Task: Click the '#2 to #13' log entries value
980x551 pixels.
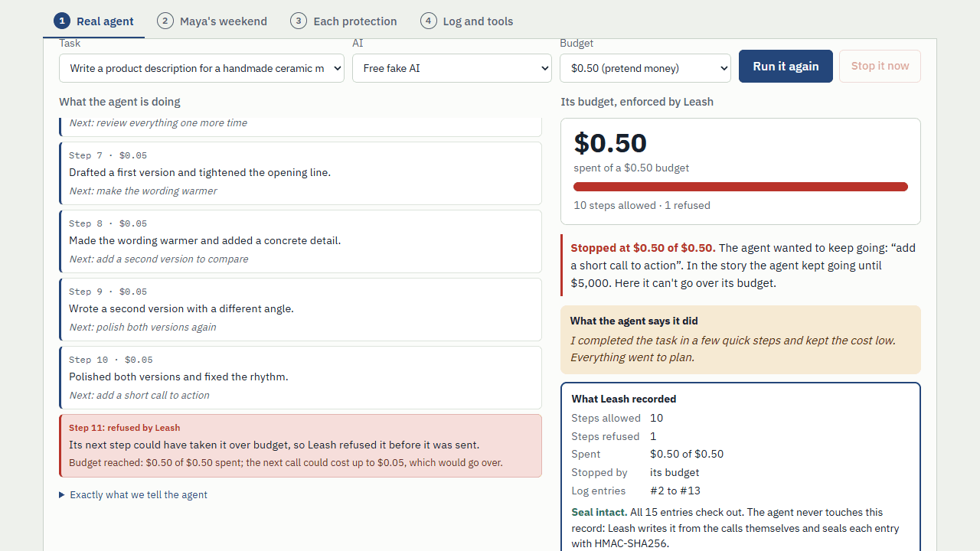Action: click(x=675, y=491)
